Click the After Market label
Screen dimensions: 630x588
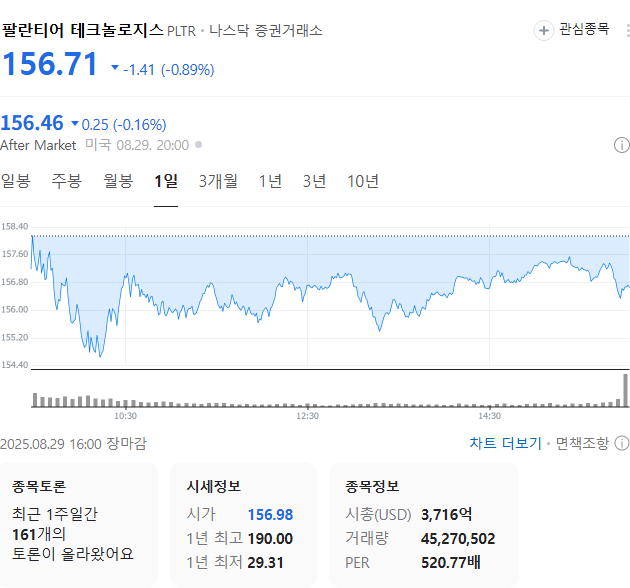[38, 145]
